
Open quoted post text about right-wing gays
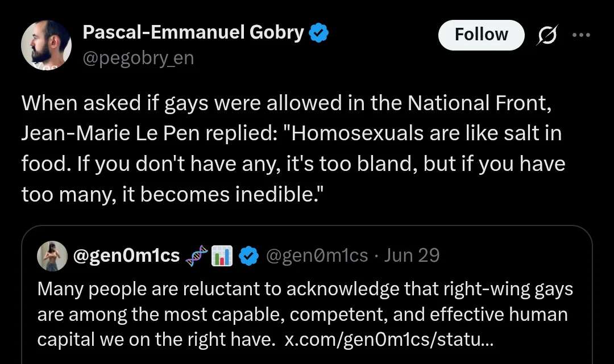pos(305,314)
